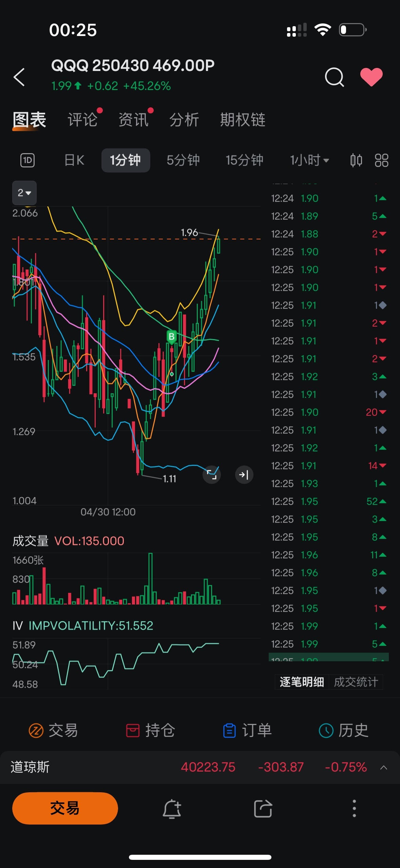
Task: Open the 交易 shortcut icon
Action: coord(53,730)
